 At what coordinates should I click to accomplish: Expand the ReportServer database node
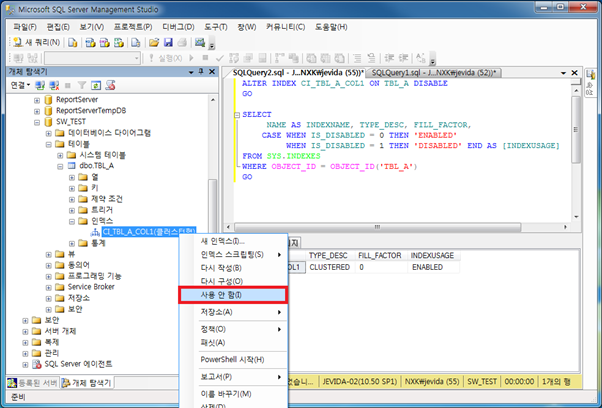pos(37,100)
